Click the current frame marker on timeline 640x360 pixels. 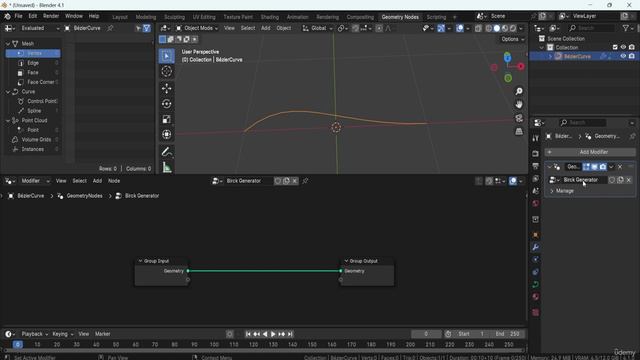(x=18, y=344)
